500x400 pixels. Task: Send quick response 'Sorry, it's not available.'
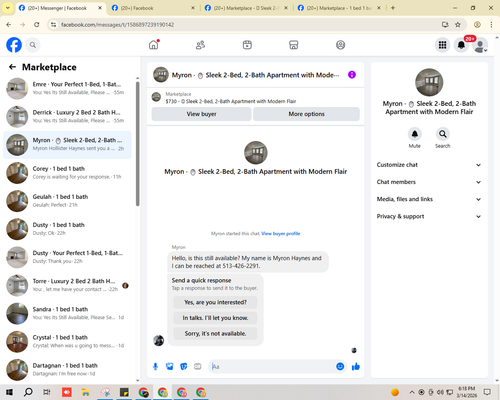tap(215, 334)
